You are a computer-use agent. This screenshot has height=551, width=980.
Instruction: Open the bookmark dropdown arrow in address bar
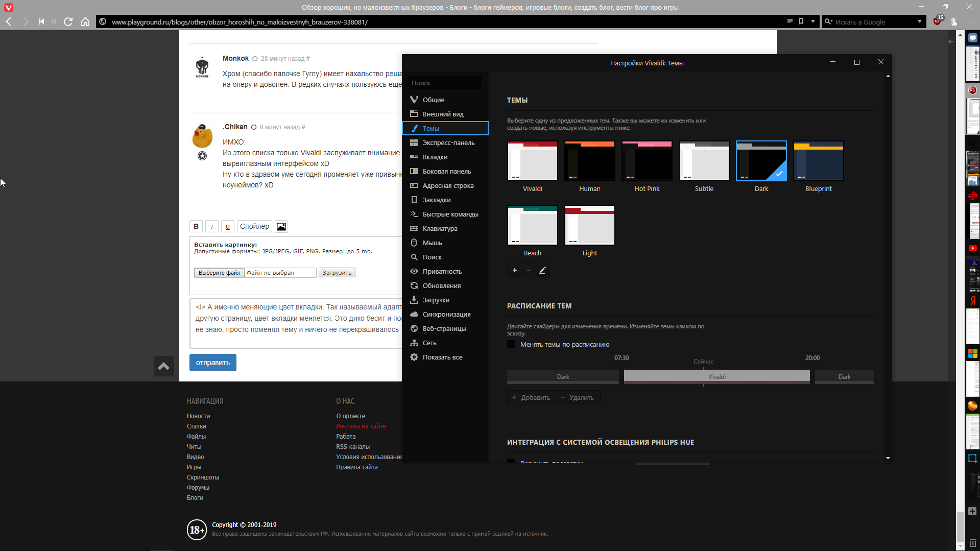tap(813, 21)
